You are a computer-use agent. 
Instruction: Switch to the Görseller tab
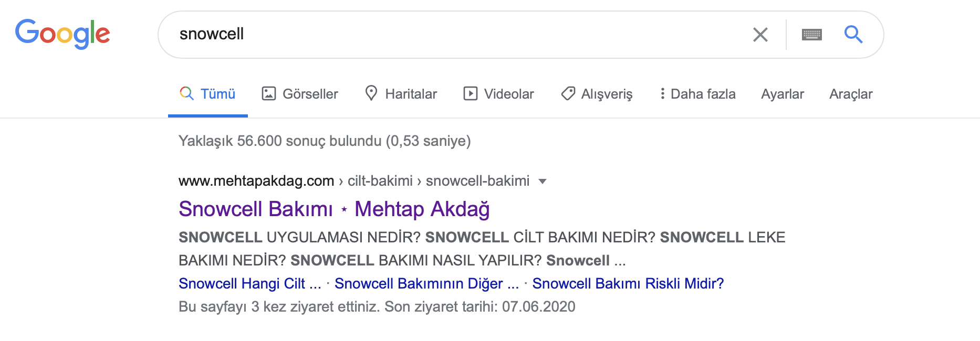point(310,93)
